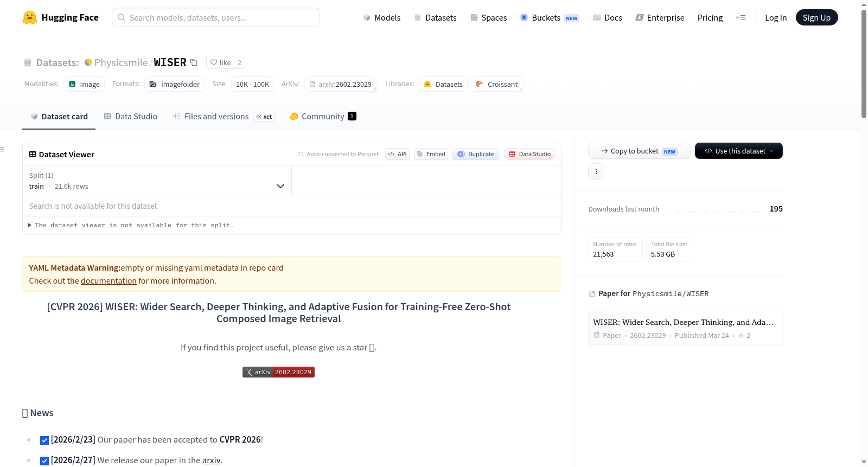Open Buckets in the top navigation
The width and height of the screenshot is (868, 467).
tap(550, 17)
